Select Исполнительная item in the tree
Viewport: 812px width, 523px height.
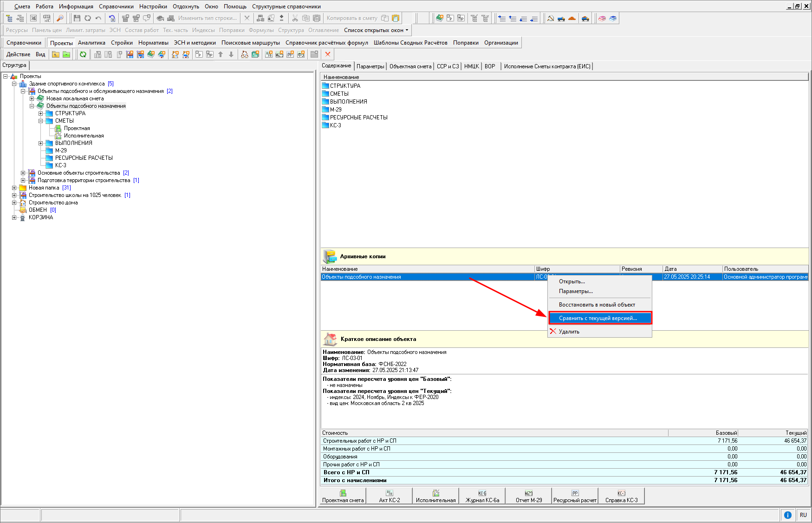point(84,136)
